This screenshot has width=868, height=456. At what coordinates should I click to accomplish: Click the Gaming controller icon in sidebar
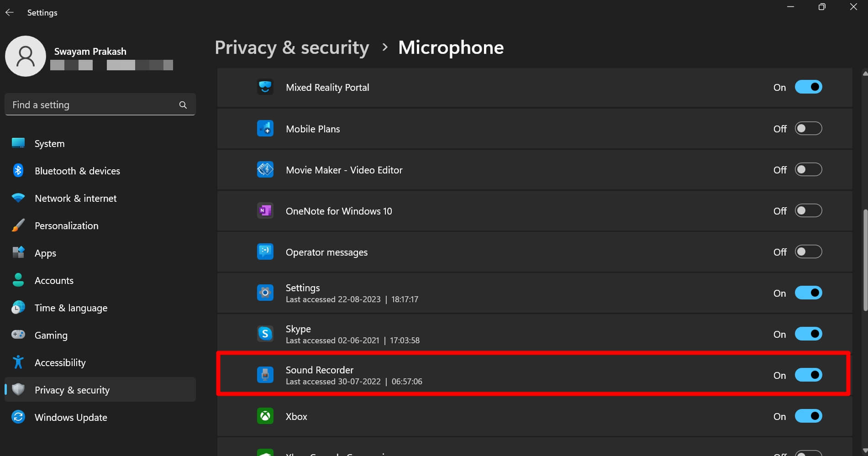[x=18, y=335]
